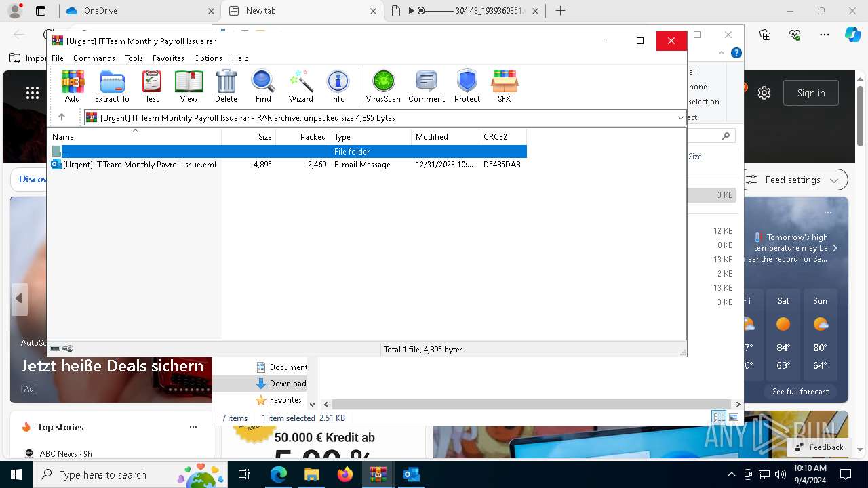This screenshot has width=868, height=488.
Task: Create SFX archive with SFX icon
Action: 504,86
